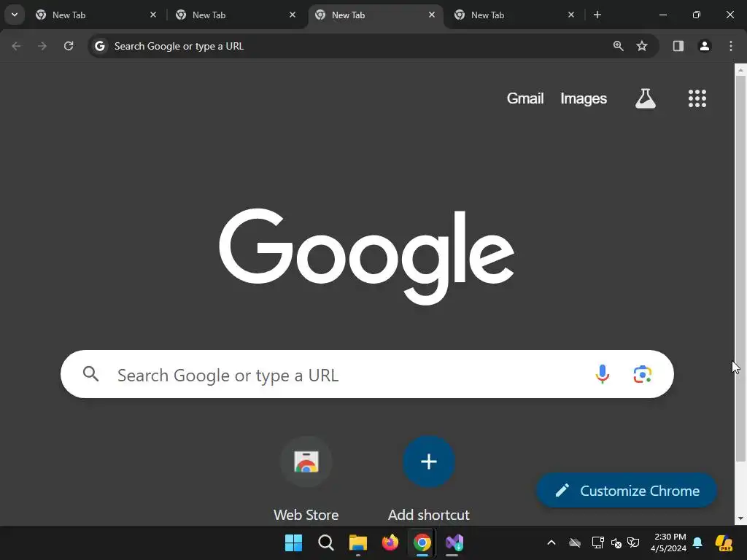Viewport: 747px width, 560px height.
Task: Show hidden system tray icons
Action: [551, 542]
